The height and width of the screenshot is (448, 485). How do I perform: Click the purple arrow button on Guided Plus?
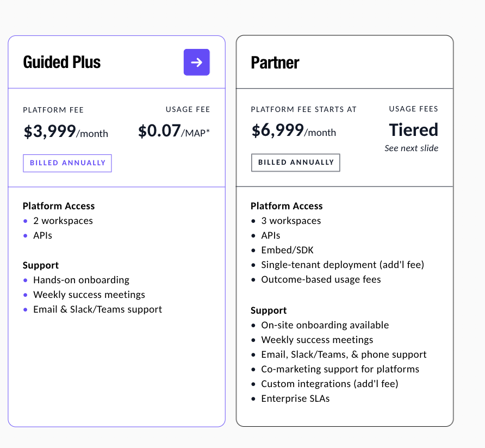pos(196,62)
